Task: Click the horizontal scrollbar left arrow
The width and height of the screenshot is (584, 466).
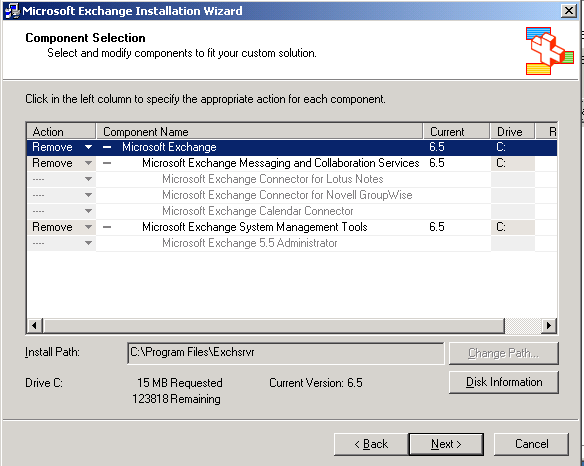Action: pyautogui.click(x=35, y=326)
